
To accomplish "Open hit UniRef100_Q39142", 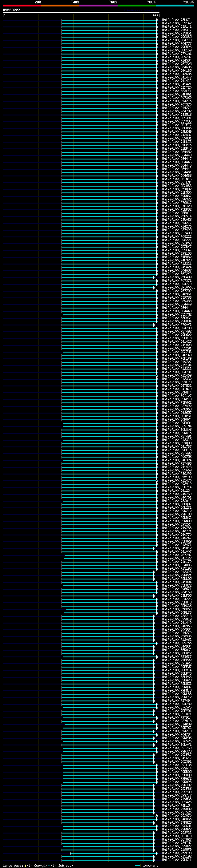I will click(177, 23).
